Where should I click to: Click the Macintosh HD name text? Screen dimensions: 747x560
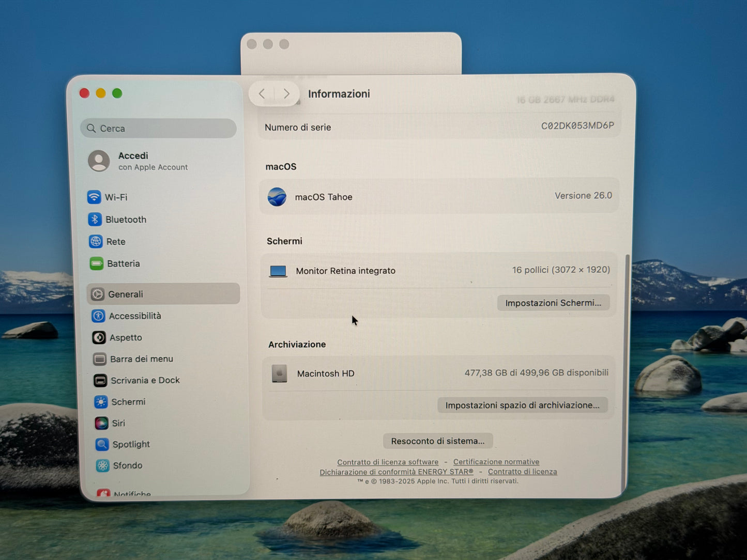click(x=326, y=374)
